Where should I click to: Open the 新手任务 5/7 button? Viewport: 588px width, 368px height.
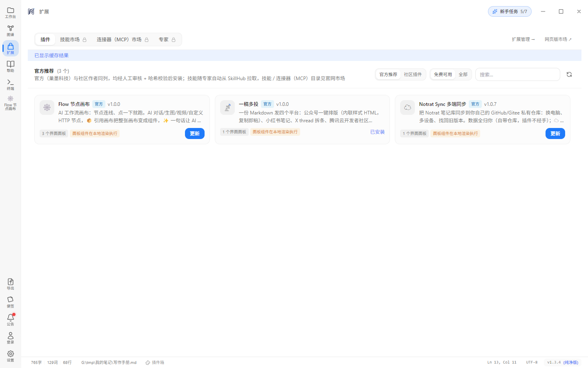[x=510, y=11]
